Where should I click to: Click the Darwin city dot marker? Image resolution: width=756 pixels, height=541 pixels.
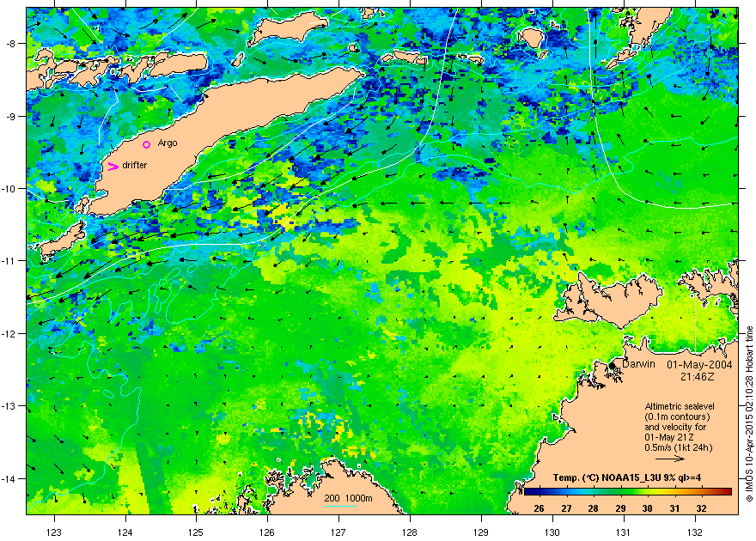613,366
